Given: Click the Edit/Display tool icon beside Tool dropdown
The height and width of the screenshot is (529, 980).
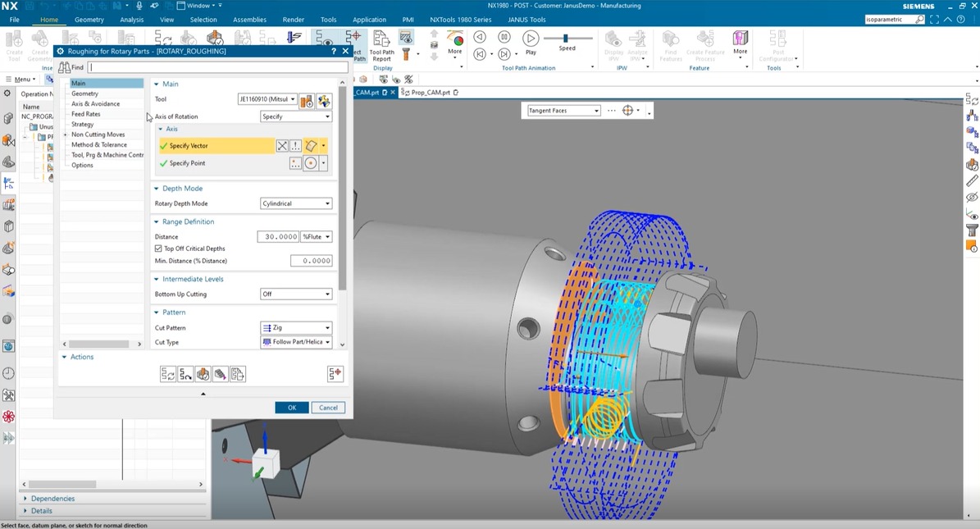Looking at the screenshot, I should [324, 100].
